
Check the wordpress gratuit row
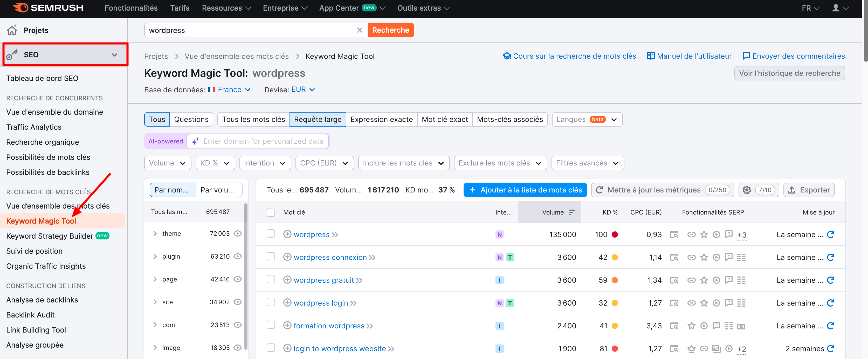tap(271, 280)
